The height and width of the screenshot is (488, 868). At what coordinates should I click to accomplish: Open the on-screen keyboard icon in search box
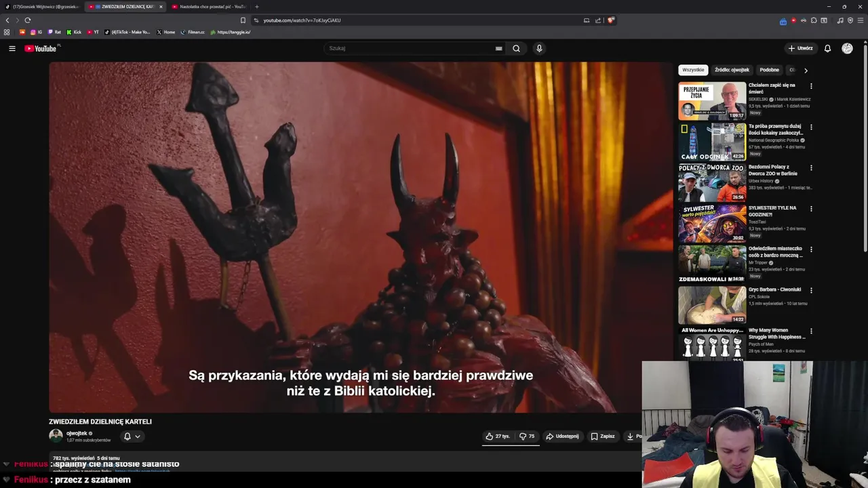point(498,48)
